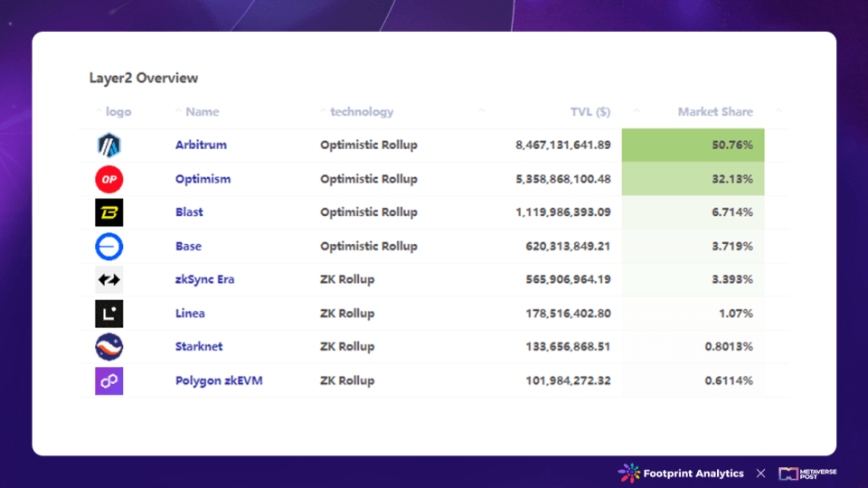Click the Metaverse Post logo
Viewport: 868px width, 488px height.
tap(807, 474)
